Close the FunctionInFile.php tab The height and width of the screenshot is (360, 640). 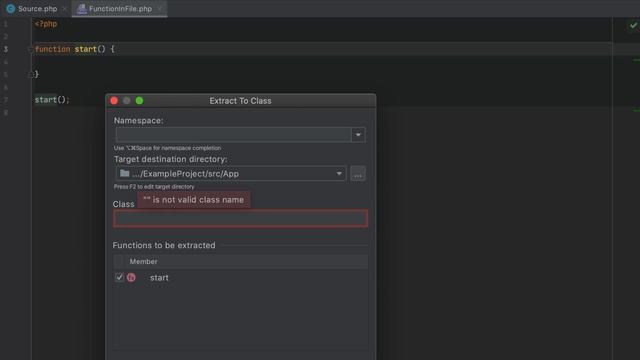(160, 9)
